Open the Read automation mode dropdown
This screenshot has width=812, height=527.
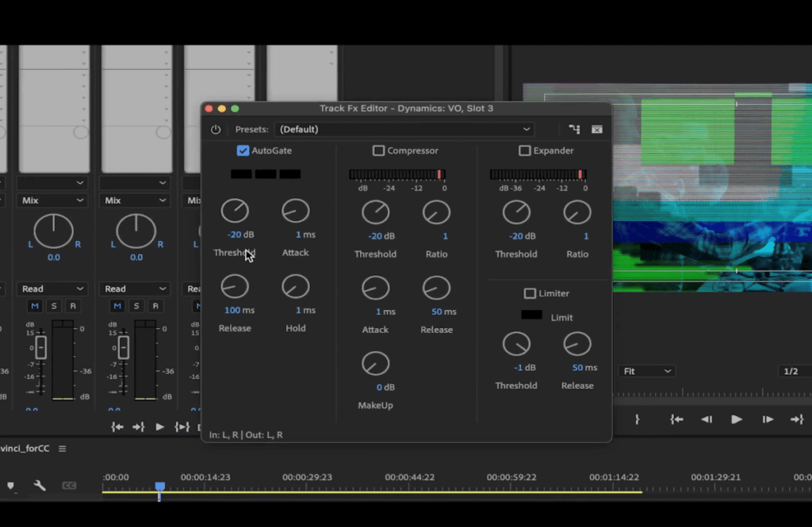(52, 288)
